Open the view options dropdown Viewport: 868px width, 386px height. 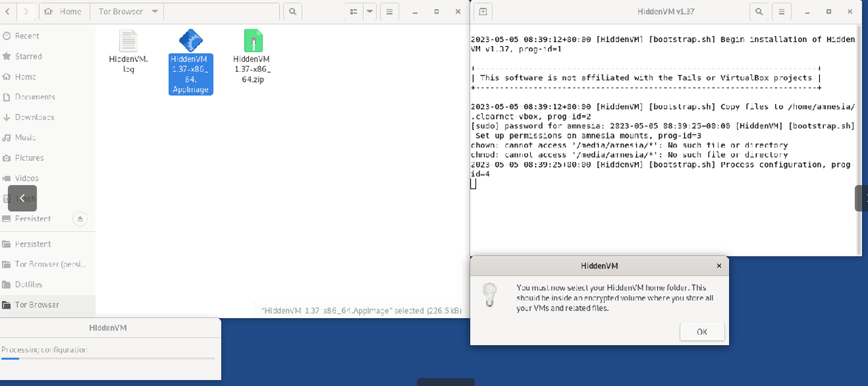[x=370, y=12]
